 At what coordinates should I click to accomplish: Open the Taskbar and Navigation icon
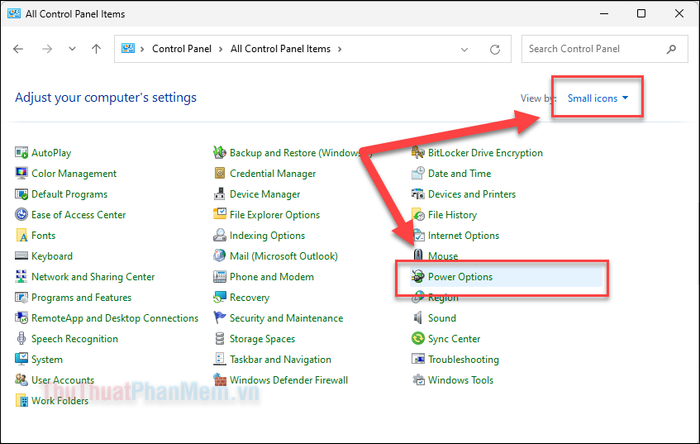(x=219, y=359)
